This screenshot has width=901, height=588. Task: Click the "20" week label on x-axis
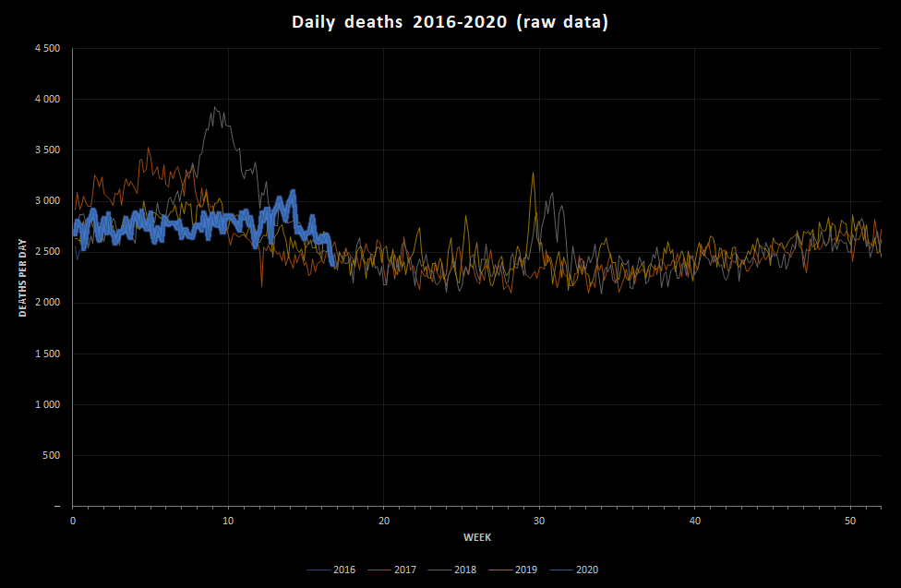tap(384, 521)
